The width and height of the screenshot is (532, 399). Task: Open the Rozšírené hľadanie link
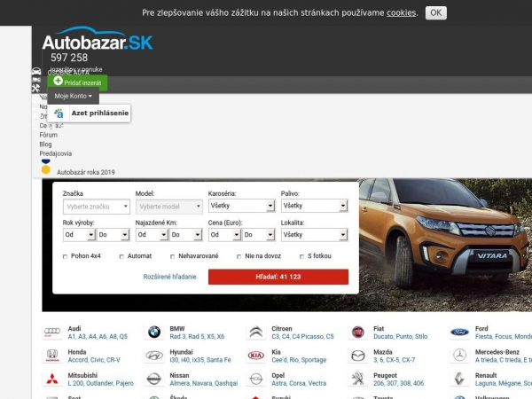pos(169,277)
